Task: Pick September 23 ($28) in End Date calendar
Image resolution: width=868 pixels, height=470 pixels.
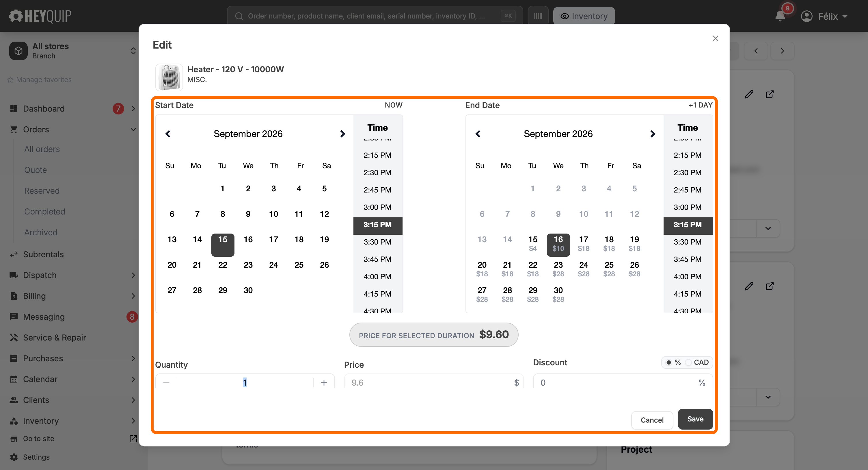Action: [558, 269]
